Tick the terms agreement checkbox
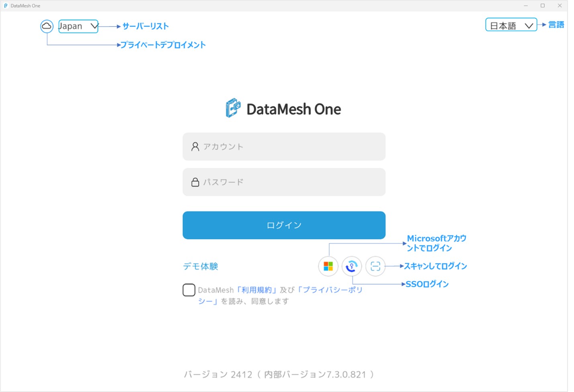The width and height of the screenshot is (574, 392). point(189,290)
